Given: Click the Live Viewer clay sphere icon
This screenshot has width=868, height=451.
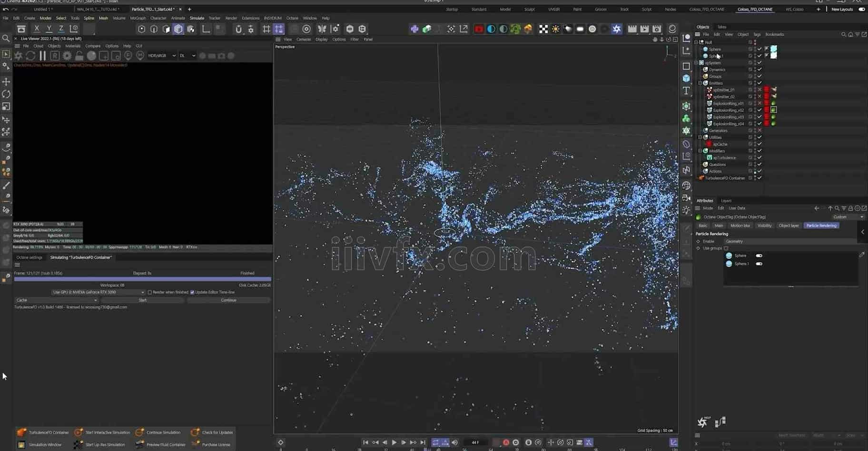Looking at the screenshot, I should [x=91, y=56].
